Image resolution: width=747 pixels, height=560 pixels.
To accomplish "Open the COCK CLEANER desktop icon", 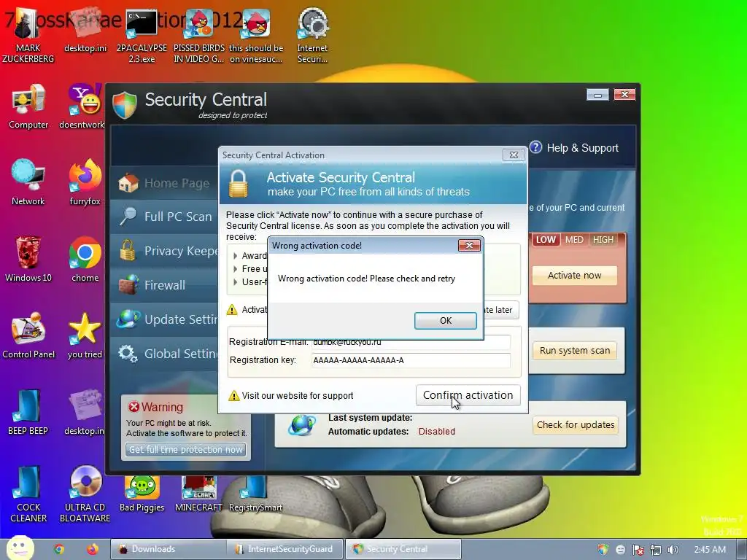I will point(28,494).
